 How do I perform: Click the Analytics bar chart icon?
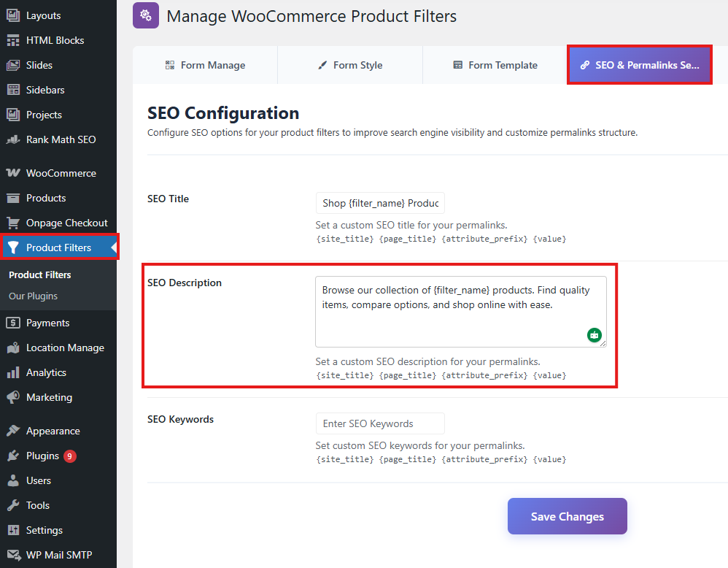click(x=13, y=373)
